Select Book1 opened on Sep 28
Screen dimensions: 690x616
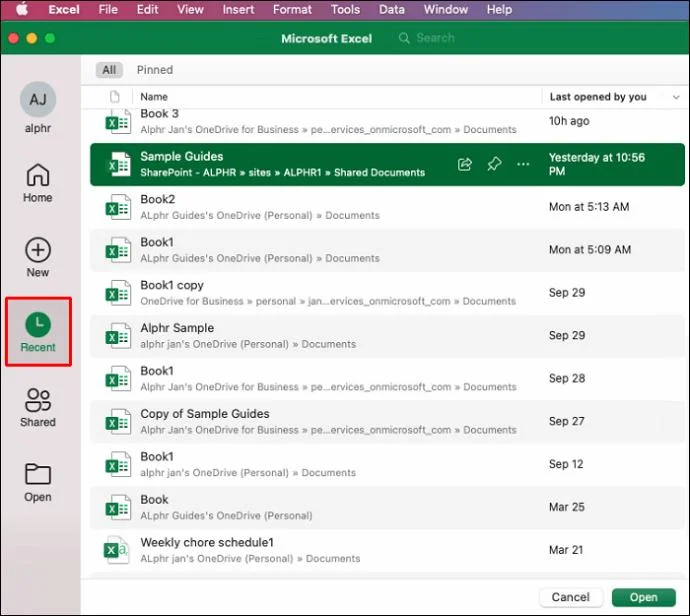[x=387, y=378]
